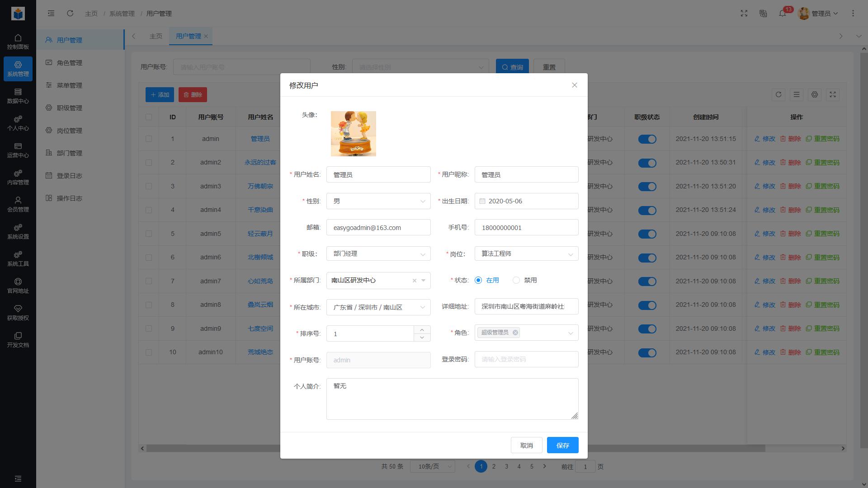Check the row checkbox for admin5
This screenshot has height=488, width=868.
pyautogui.click(x=149, y=234)
